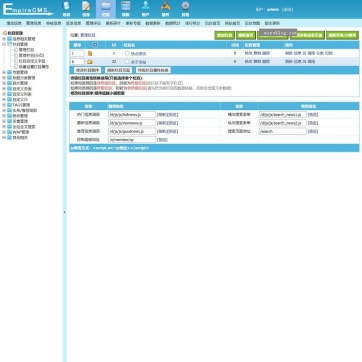Click the 管理栏目 breadcrumb link
362x362 pixels.
pos(88,35)
